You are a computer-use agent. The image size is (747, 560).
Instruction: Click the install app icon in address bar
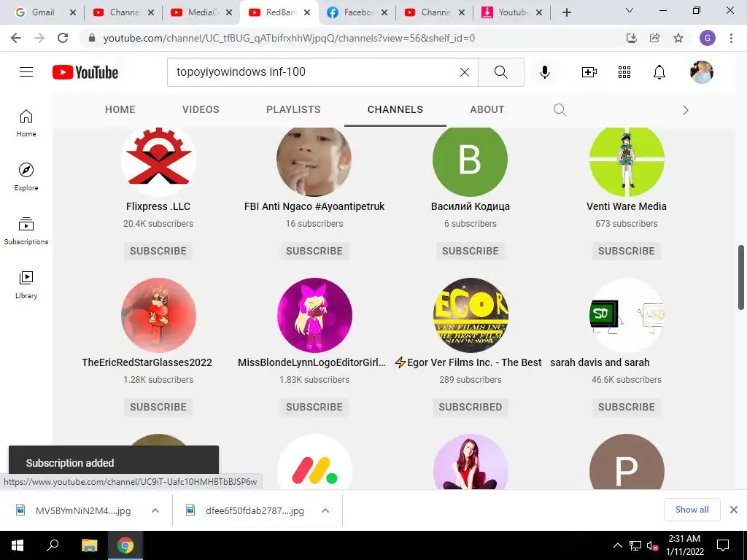(x=632, y=38)
